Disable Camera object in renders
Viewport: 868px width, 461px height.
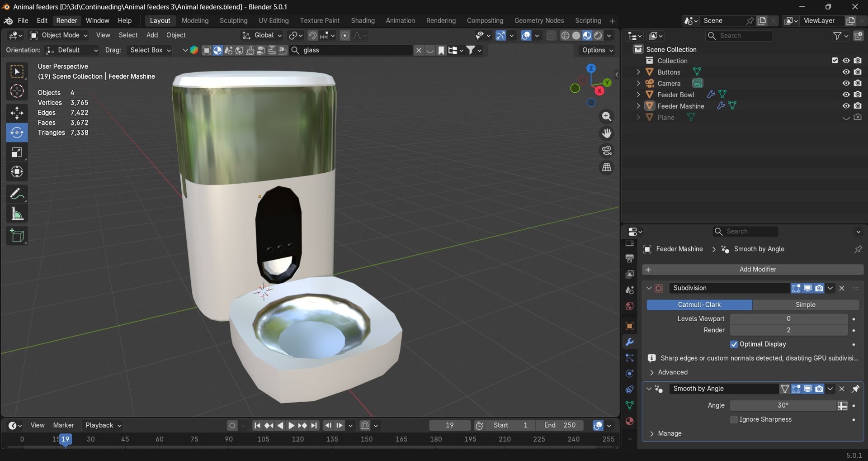[858, 83]
